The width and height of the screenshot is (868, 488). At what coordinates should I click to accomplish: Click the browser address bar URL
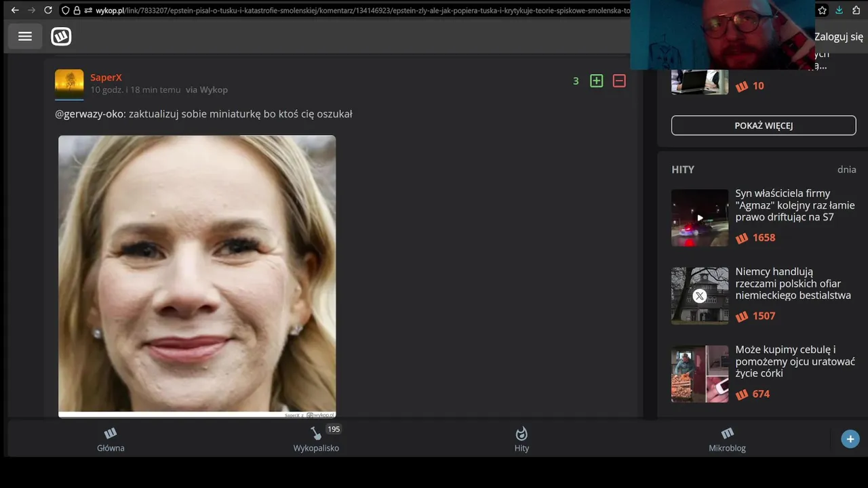tap(363, 10)
